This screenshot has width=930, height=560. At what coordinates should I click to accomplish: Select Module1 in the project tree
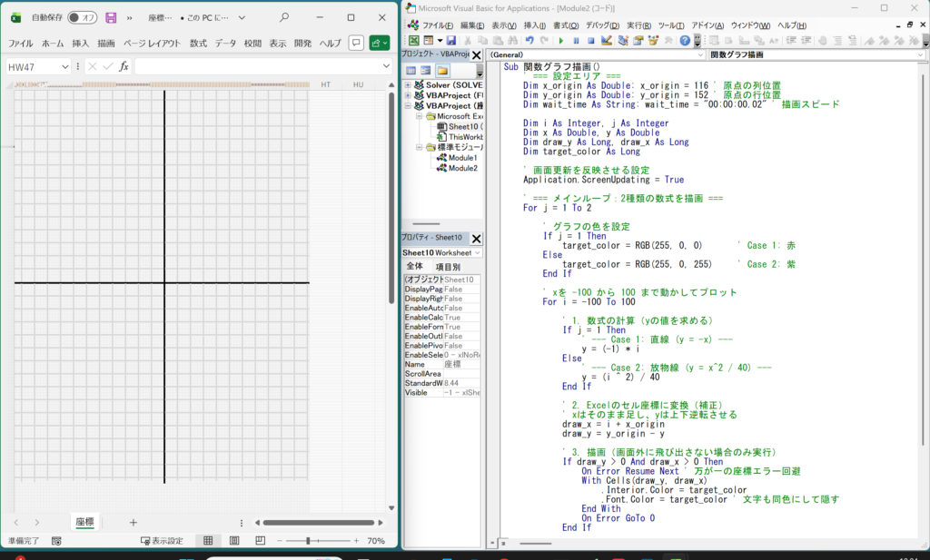pos(461,158)
